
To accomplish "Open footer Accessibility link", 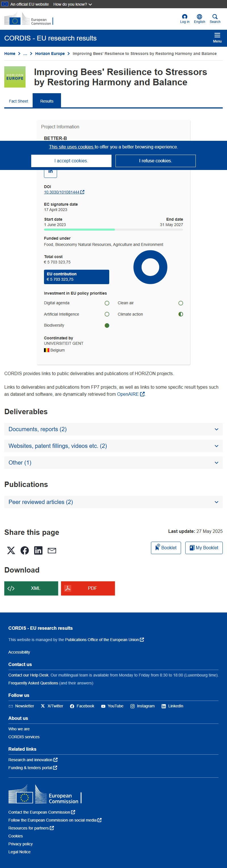I will (19, 652).
